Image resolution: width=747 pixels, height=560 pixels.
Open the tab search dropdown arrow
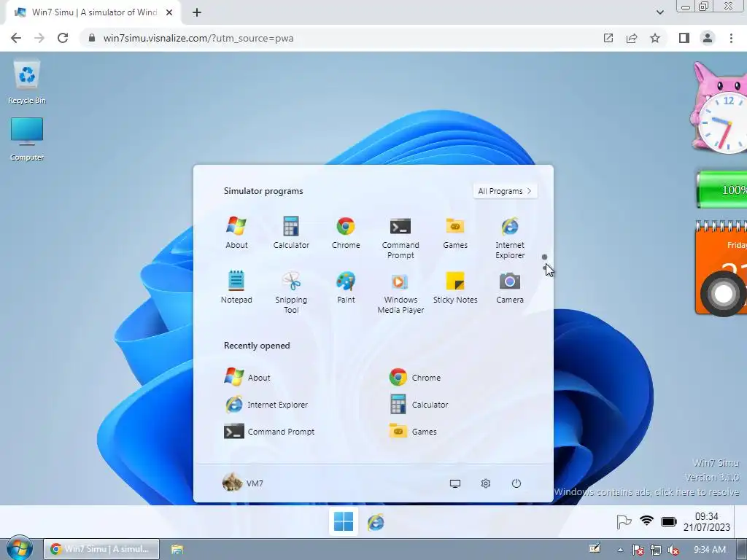(659, 12)
